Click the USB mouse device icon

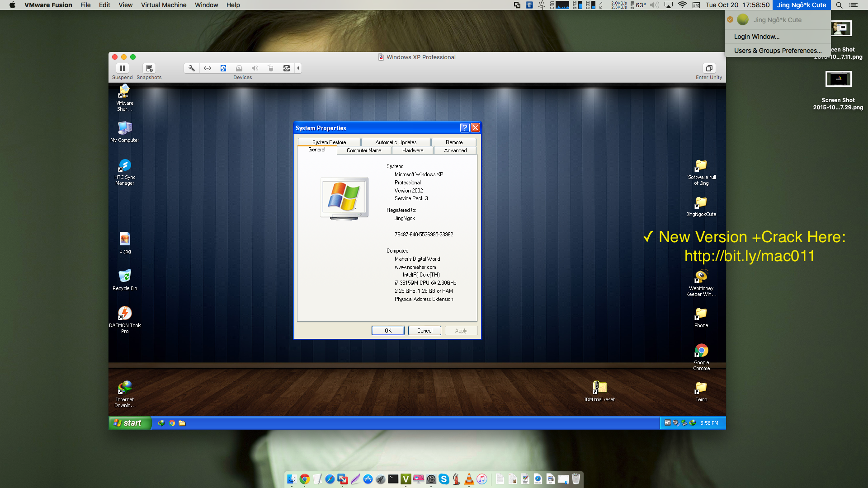tap(271, 68)
